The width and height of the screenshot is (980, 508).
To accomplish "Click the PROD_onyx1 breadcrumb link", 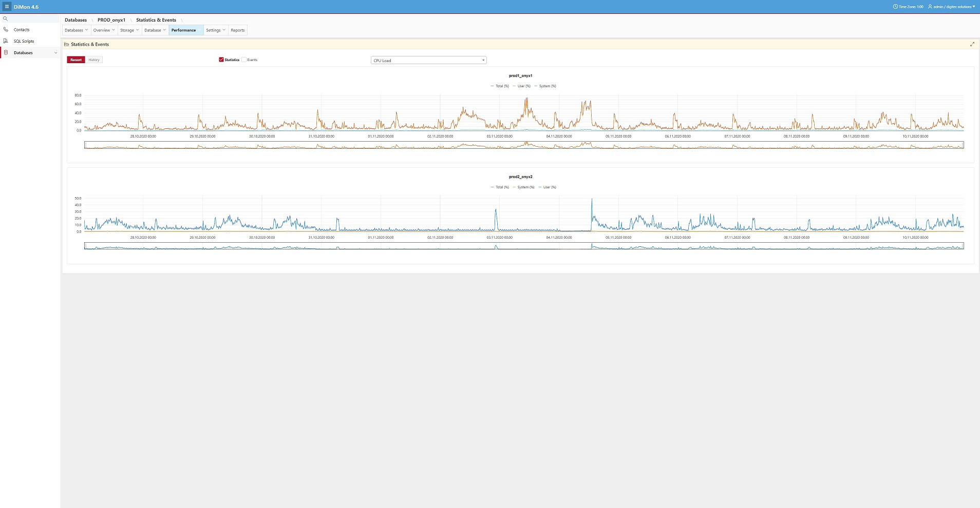I will coord(111,20).
